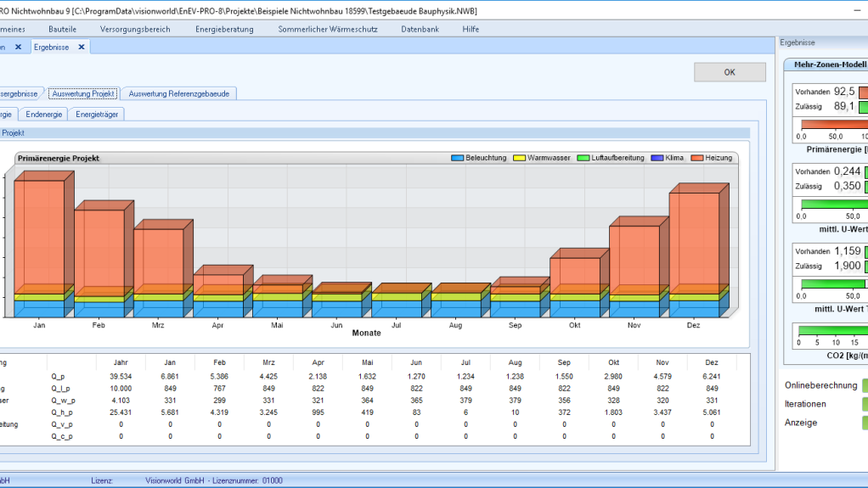Click the Klima dark blue legend swatch
The width and height of the screenshot is (868, 488).
657,158
